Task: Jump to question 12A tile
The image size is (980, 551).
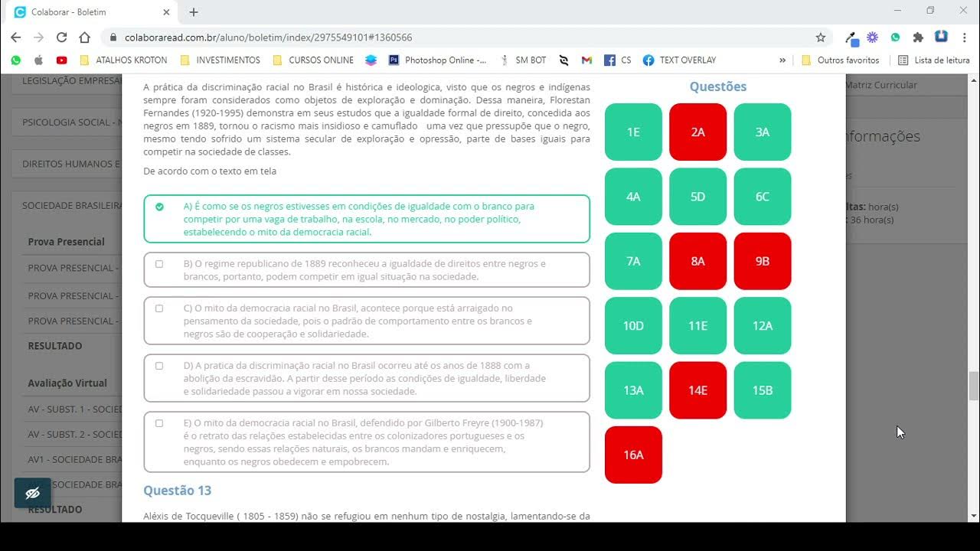Action: tap(763, 326)
